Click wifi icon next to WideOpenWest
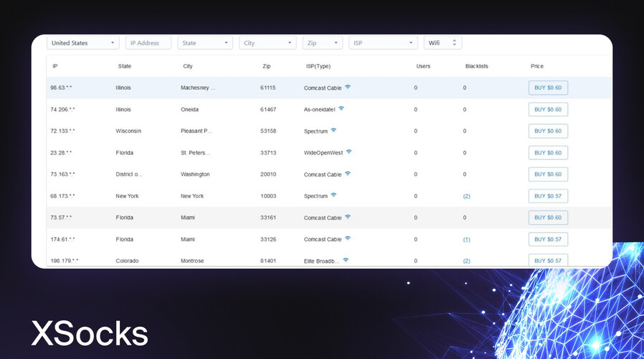The image size is (644, 359). pos(349,152)
